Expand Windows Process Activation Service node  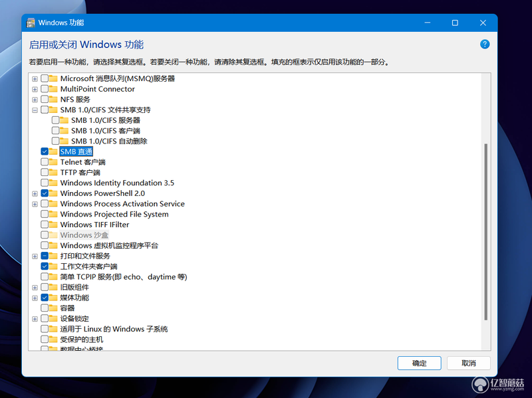35,204
